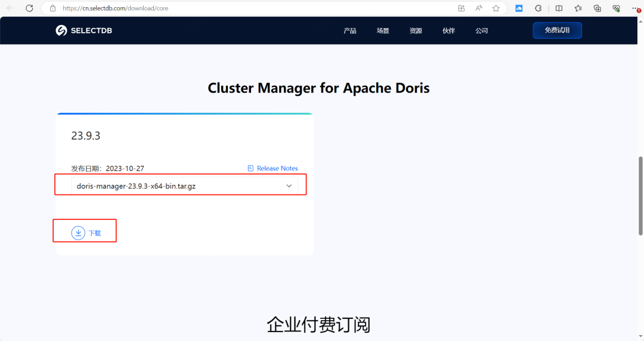Click the SelectDB logo
Screen dimensions: 644x341
tap(84, 30)
